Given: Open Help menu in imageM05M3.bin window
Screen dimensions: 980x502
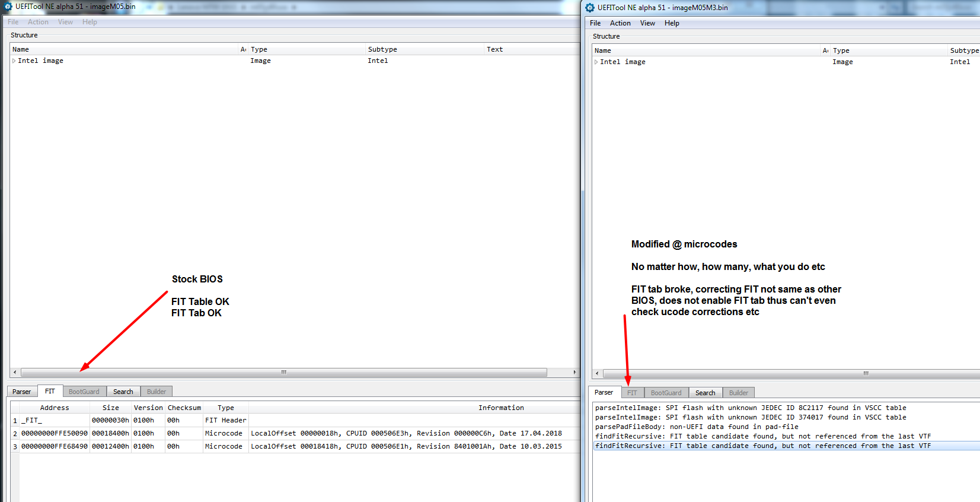Looking at the screenshot, I should (x=672, y=23).
